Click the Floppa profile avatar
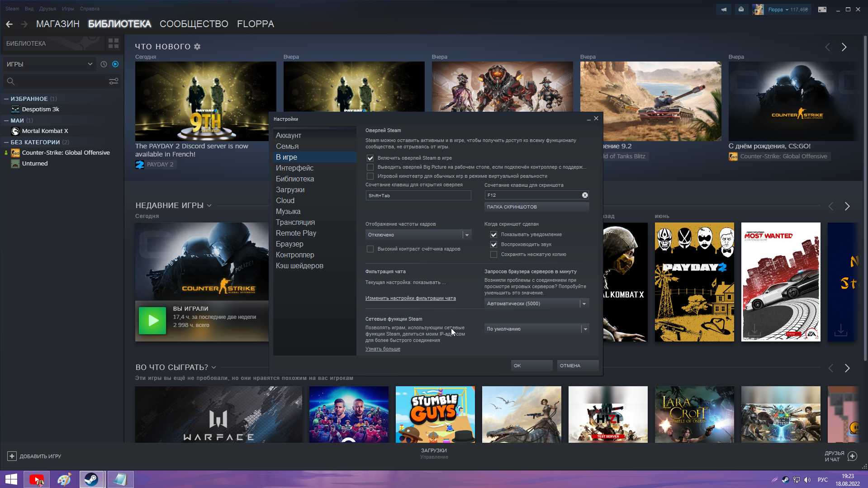This screenshot has height=488, width=868. 758,9
